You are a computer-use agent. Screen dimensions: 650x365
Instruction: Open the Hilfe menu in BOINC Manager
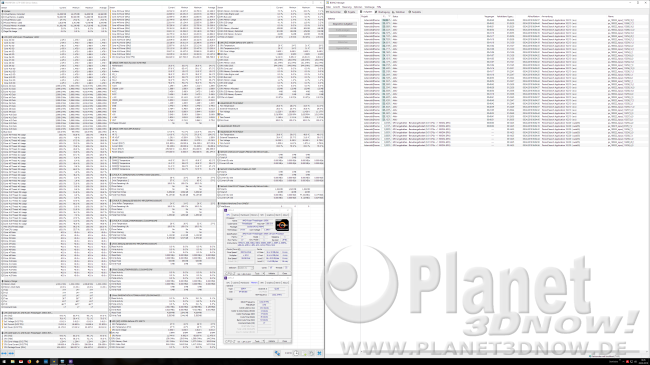pos(379,7)
